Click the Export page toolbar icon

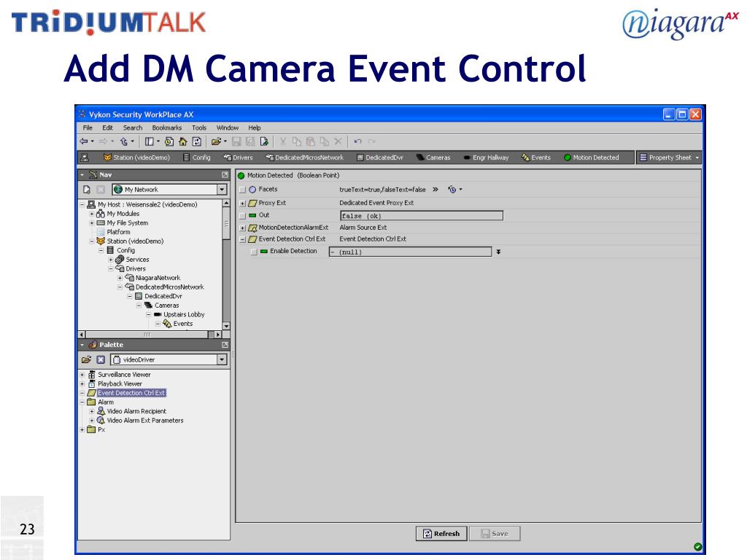(x=264, y=141)
